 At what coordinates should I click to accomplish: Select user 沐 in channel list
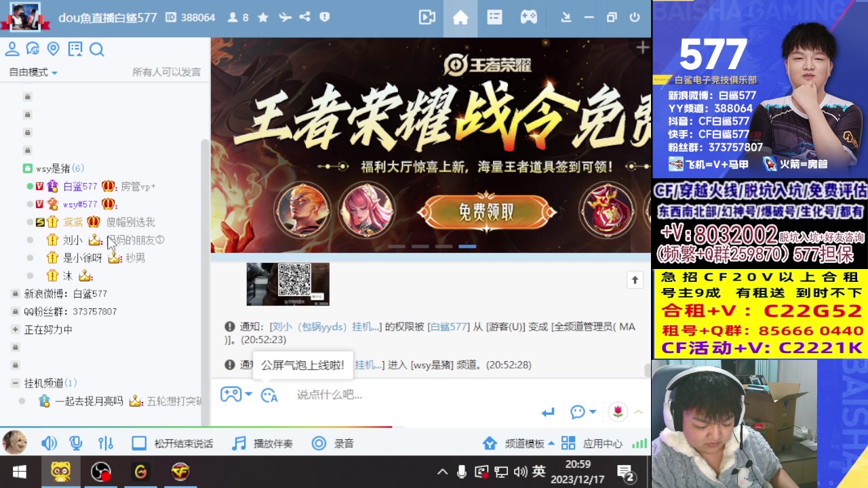(x=67, y=276)
